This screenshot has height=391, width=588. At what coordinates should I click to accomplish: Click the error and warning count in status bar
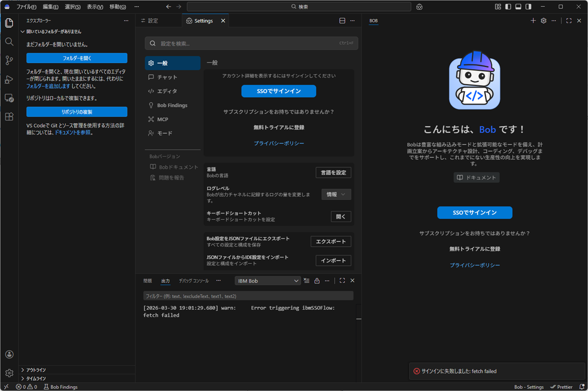tap(26, 387)
